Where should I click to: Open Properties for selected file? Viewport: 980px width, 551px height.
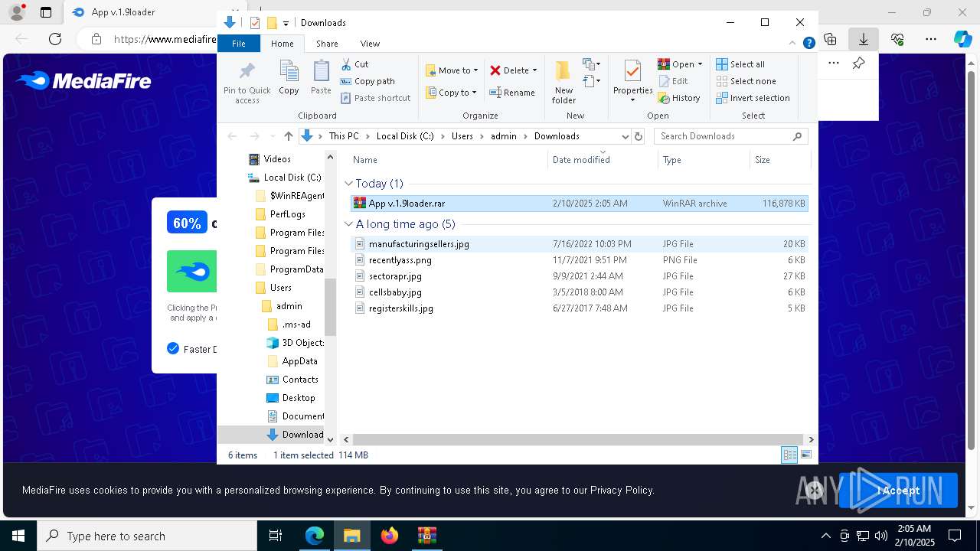coord(632,80)
